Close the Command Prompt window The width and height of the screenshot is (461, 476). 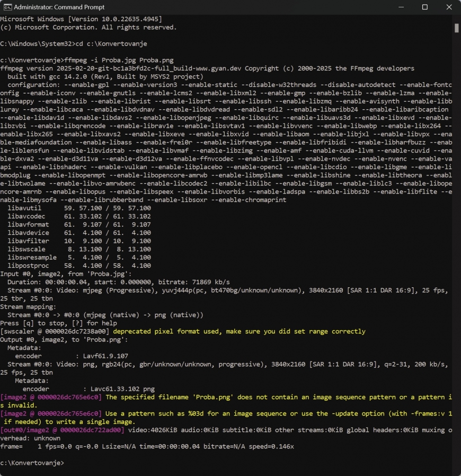449,7
